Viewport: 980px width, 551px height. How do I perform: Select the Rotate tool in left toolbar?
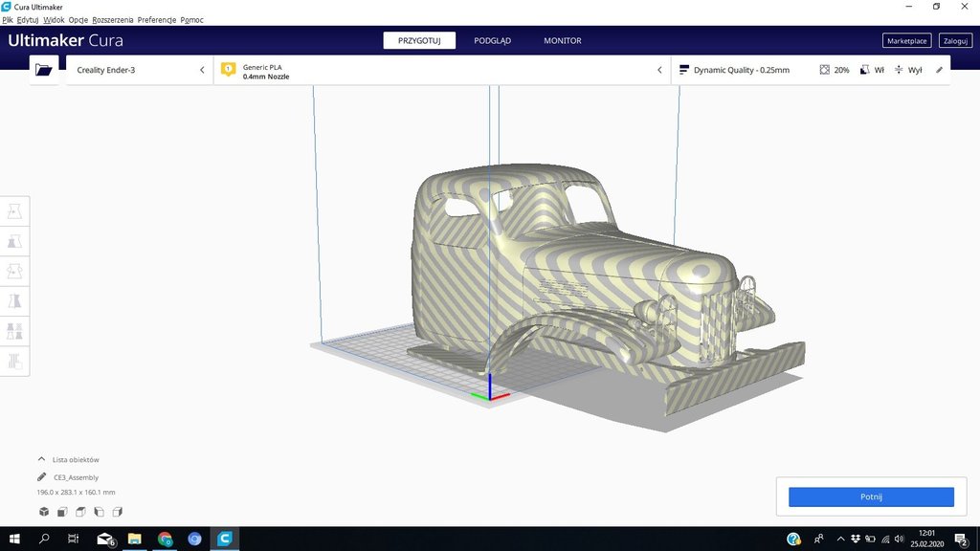pyautogui.click(x=15, y=271)
